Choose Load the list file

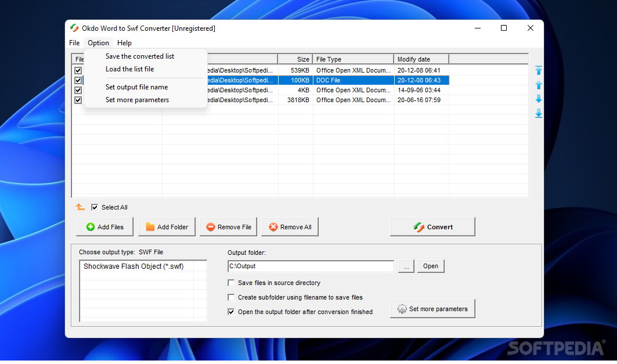(130, 69)
